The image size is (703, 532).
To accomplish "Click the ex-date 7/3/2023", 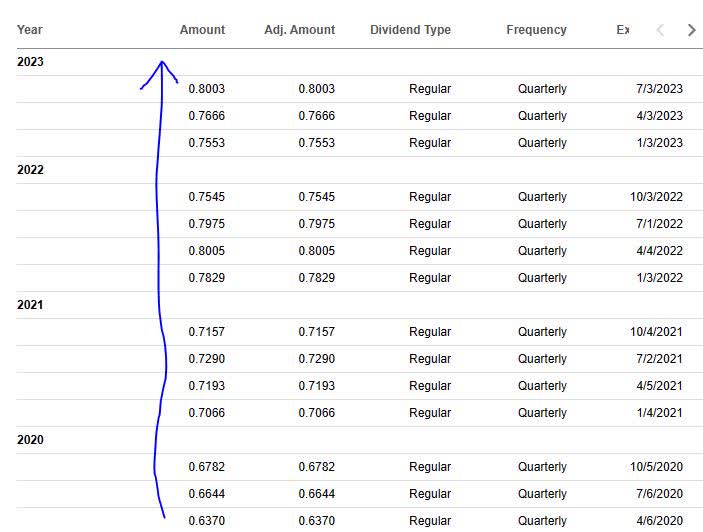I will point(660,89).
